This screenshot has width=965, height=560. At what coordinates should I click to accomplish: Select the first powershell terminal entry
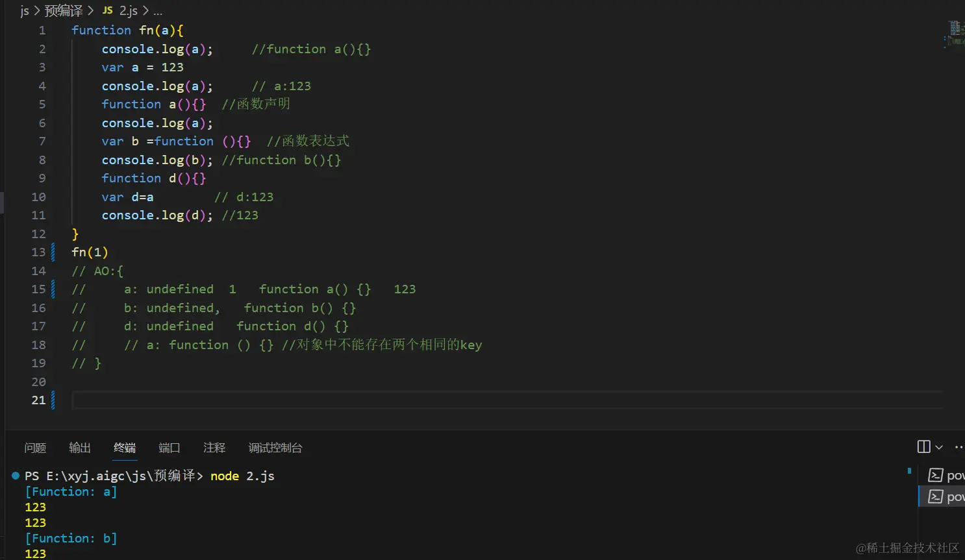[946, 476]
